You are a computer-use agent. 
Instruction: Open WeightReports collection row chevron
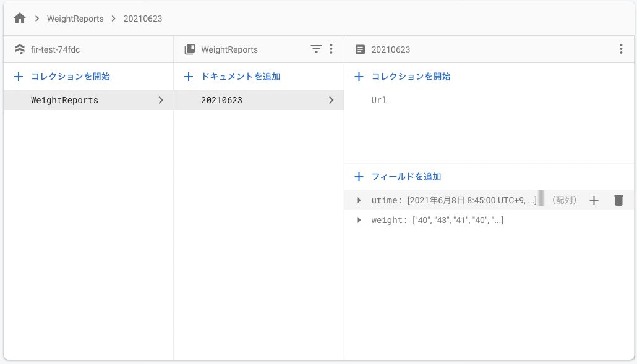click(161, 100)
